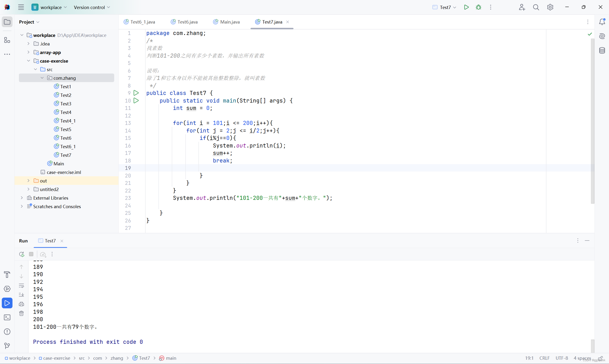
Task: Toggle soft-wrap in console output
Action: (22, 285)
